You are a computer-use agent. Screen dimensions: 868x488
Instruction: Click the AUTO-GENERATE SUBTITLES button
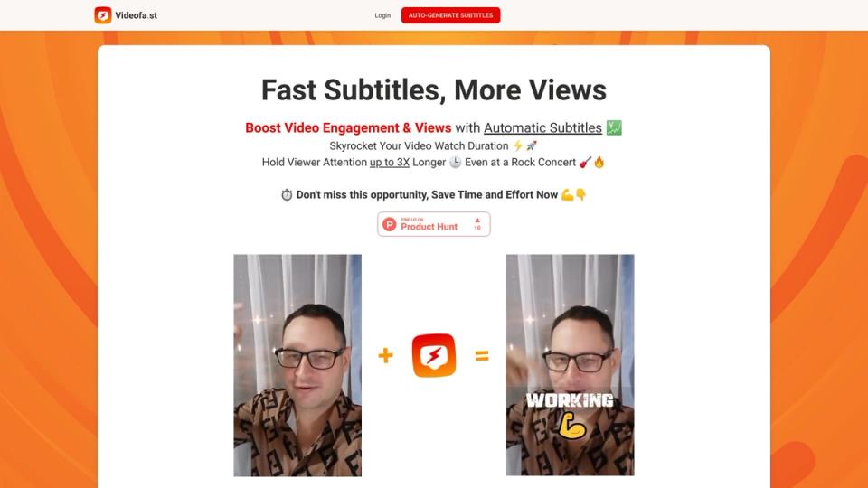[x=450, y=15]
